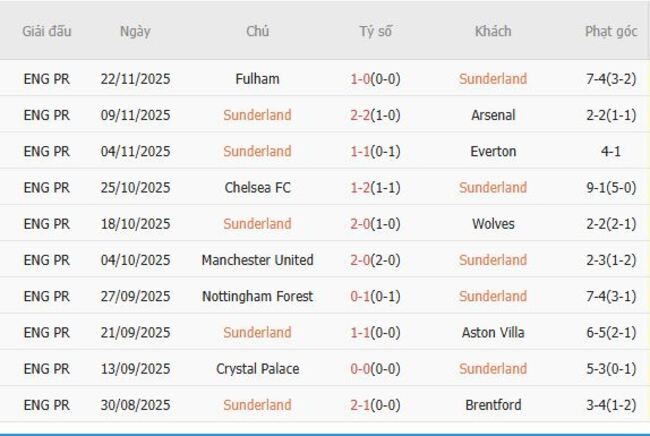Select the Everton away team name
The width and height of the screenshot is (650, 436).
(x=493, y=151)
